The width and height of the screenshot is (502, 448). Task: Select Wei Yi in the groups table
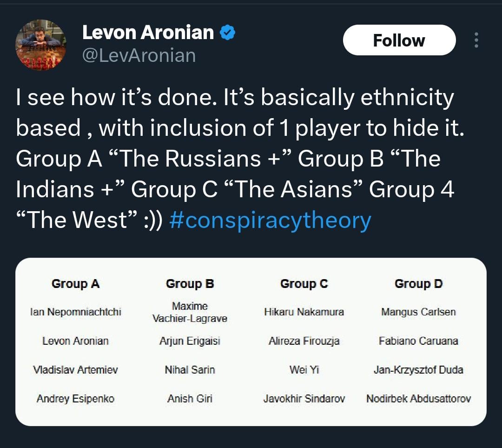[304, 370]
